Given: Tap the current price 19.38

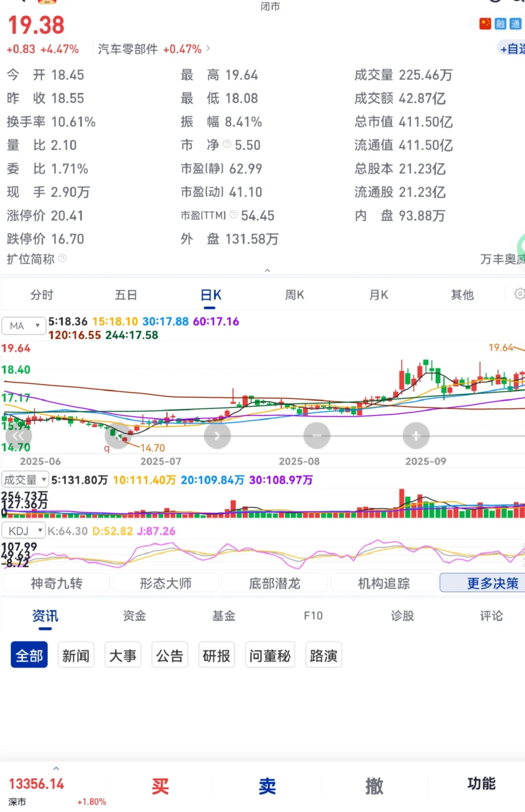Looking at the screenshot, I should (36, 25).
